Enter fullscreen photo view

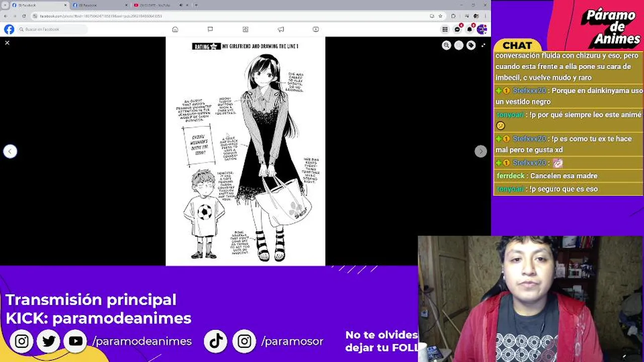click(x=484, y=45)
